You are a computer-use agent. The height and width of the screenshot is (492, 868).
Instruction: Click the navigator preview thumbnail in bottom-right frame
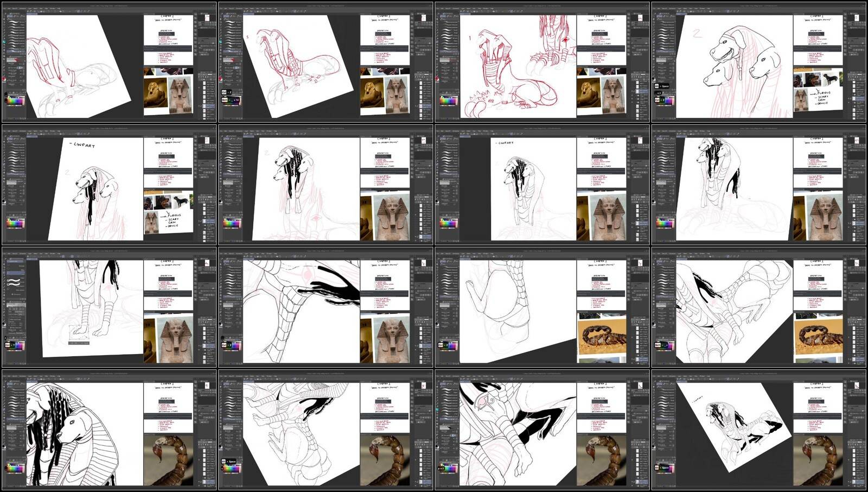857,386
